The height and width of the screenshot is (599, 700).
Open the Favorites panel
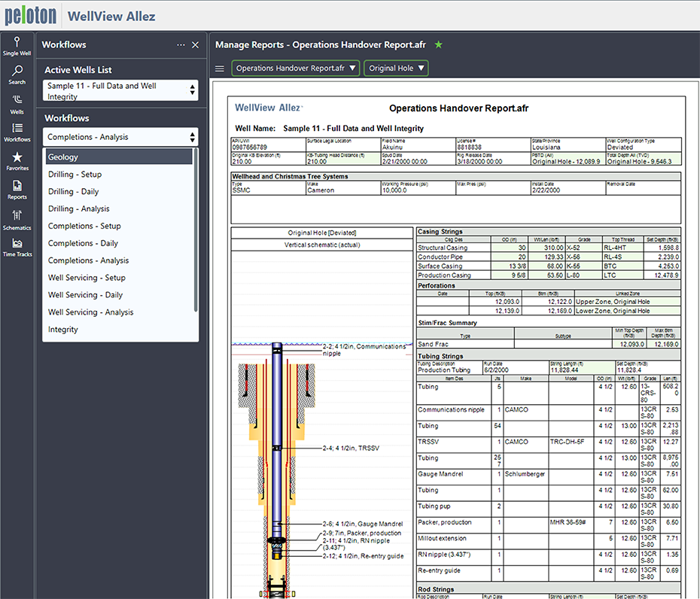pos(17,160)
